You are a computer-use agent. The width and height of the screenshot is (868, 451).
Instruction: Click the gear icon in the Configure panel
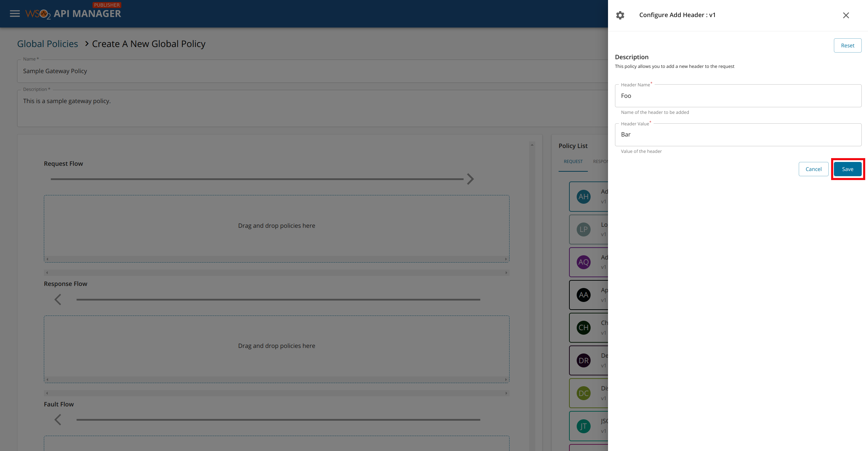coord(620,15)
